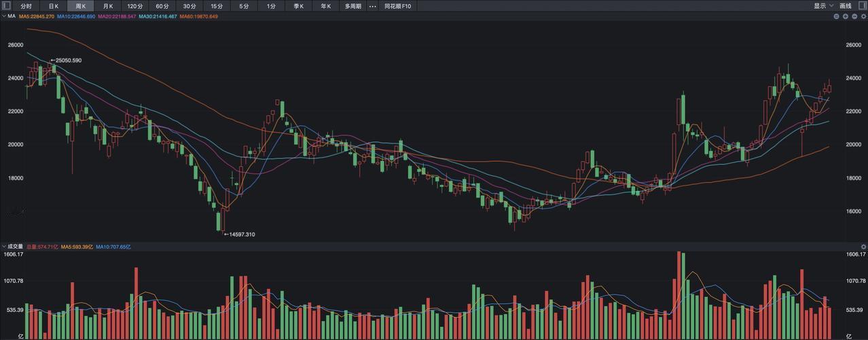Screen dimensions: 868x340
Task: Open the 画线 drawing tools
Action: click(x=846, y=5)
